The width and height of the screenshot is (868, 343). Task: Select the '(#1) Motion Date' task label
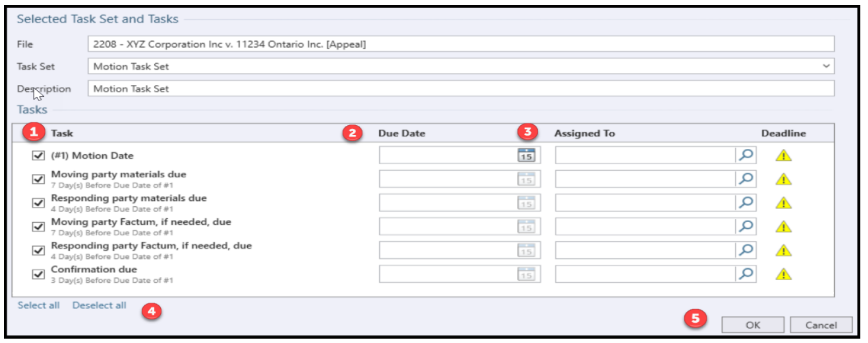[x=92, y=155]
